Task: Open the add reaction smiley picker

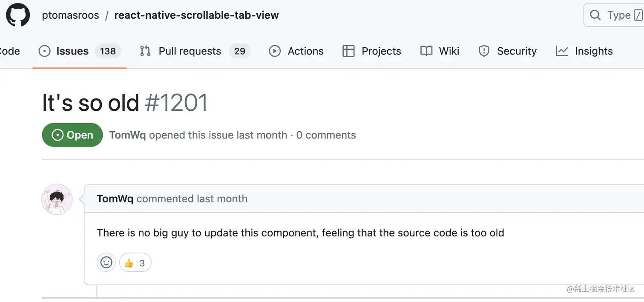Action: coord(106,262)
